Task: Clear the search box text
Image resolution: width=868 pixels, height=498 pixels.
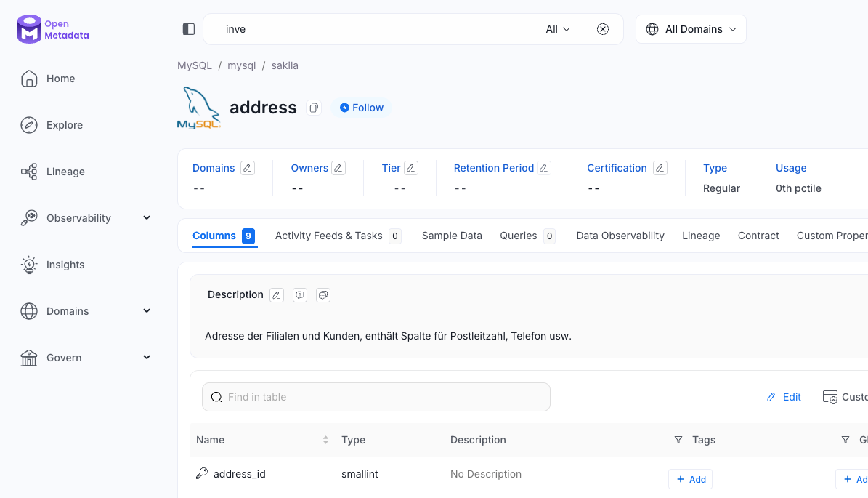Action: tap(603, 29)
